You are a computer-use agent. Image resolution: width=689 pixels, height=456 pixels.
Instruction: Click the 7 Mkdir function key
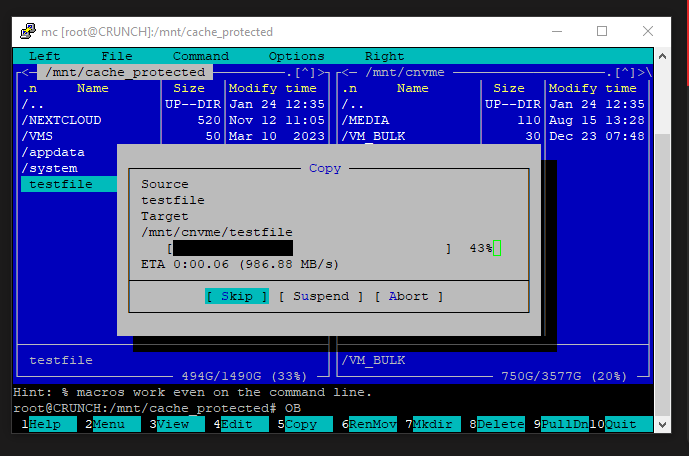pos(433,424)
